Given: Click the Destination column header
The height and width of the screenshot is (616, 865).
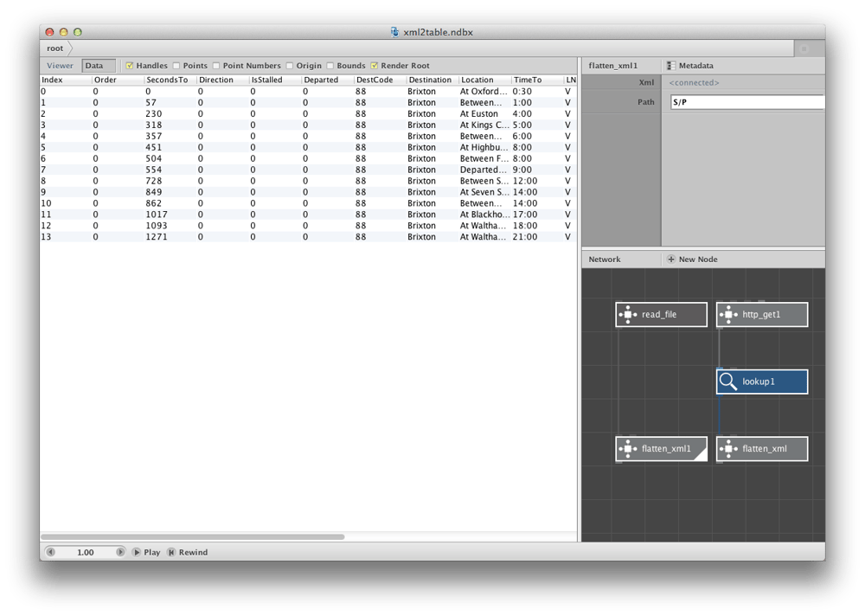Looking at the screenshot, I should 432,80.
